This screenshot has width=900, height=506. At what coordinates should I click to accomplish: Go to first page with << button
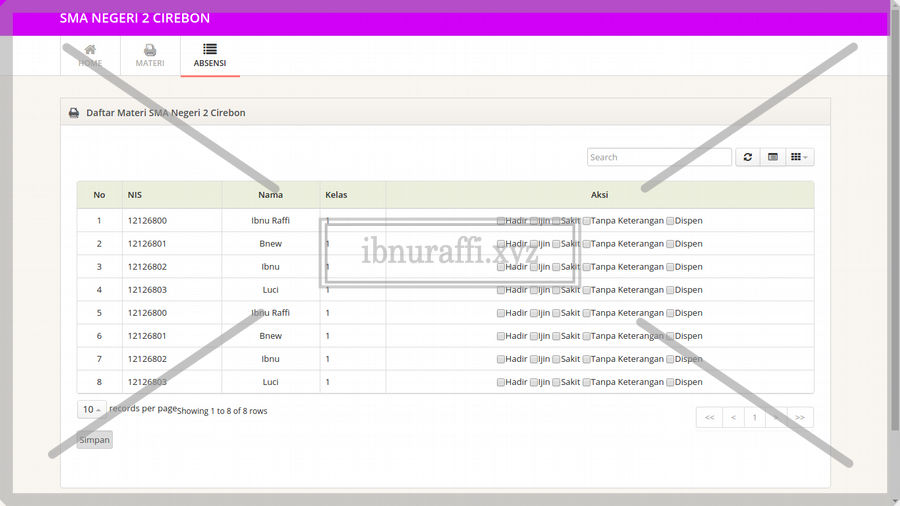point(709,417)
